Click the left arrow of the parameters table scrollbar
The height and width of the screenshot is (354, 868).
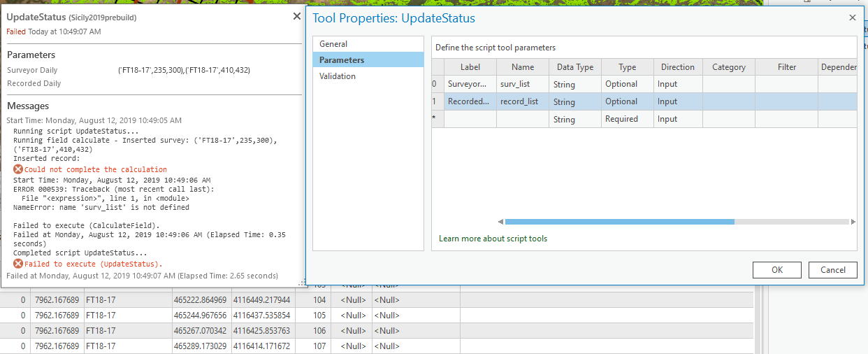pos(500,222)
